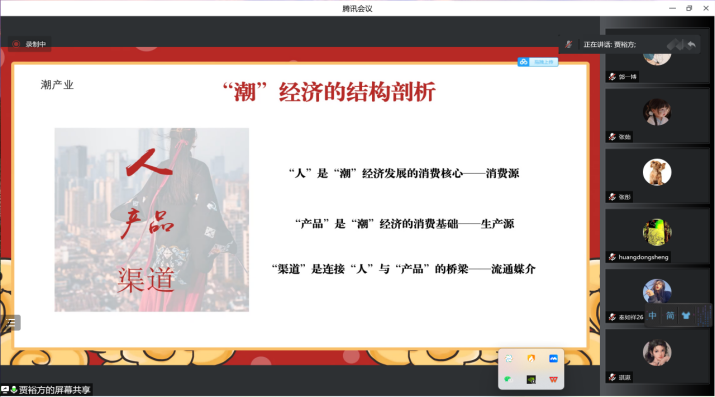Toggle the 中 Chinese input mode

pos(653,315)
